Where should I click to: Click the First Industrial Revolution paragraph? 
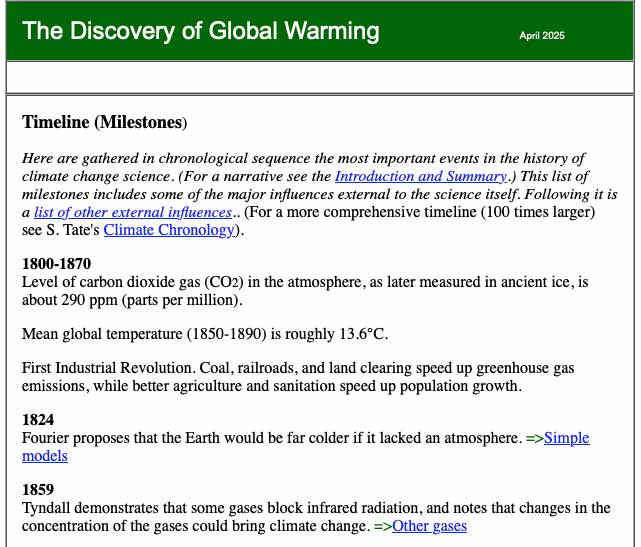[x=300, y=377]
